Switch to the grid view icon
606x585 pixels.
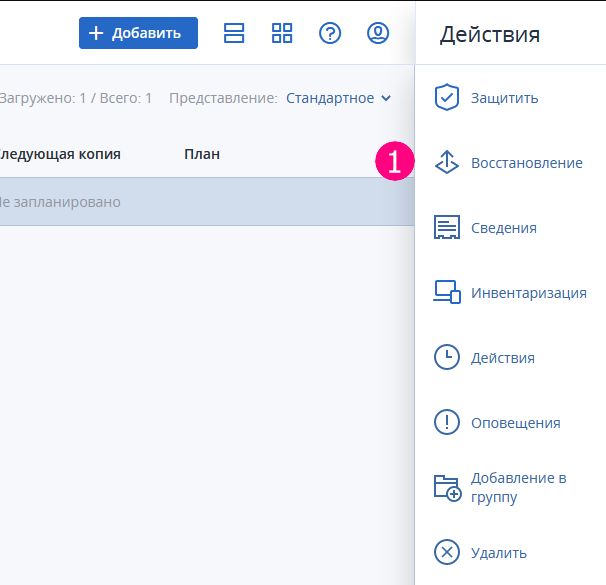[282, 33]
